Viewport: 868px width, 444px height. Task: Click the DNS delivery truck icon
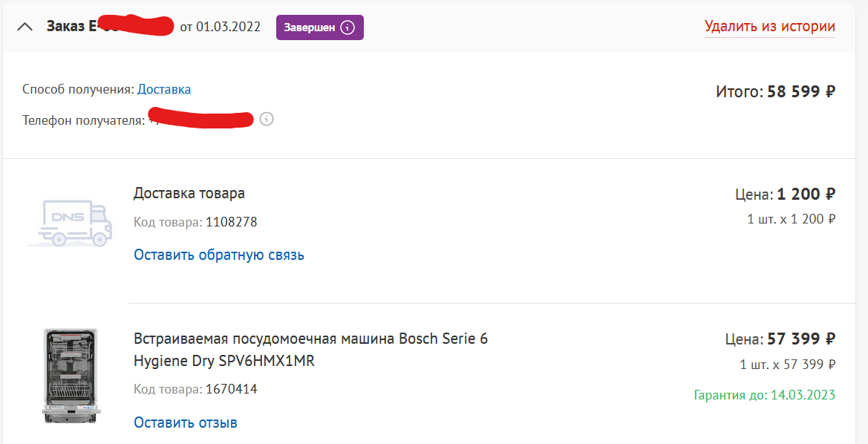pyautogui.click(x=71, y=223)
